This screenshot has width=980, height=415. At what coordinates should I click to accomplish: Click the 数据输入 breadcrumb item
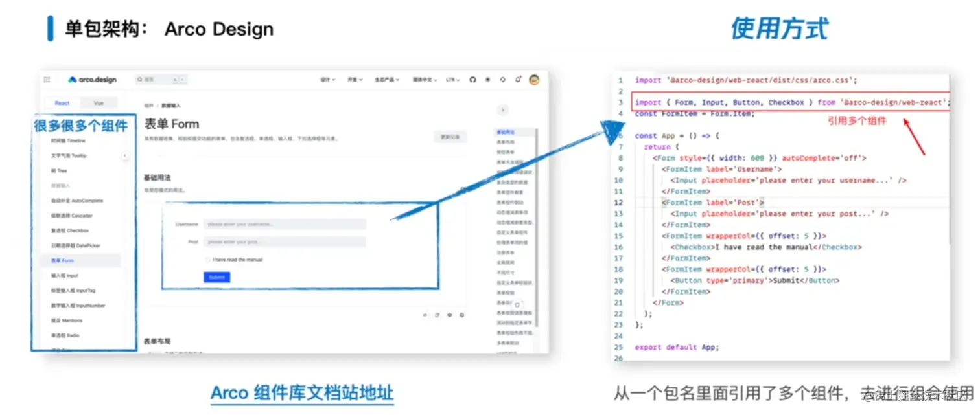pos(171,106)
